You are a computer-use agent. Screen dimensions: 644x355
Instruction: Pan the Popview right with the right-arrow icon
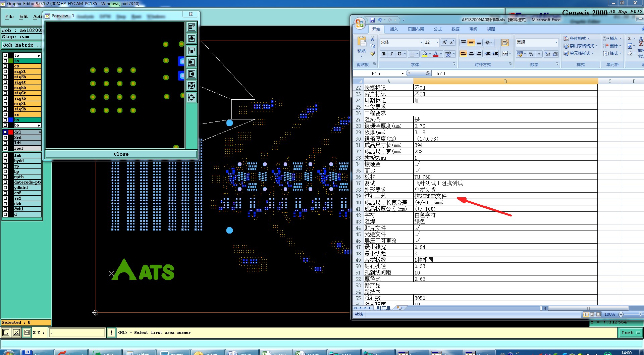point(192,74)
